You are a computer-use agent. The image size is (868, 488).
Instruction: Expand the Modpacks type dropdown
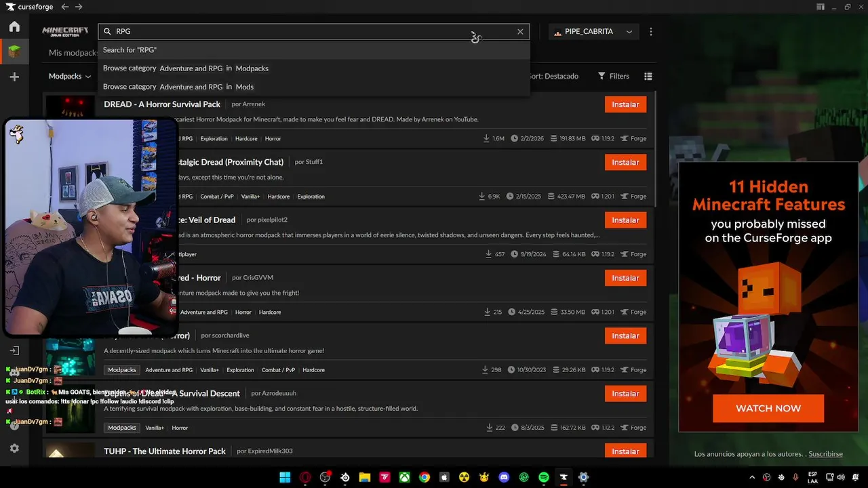coord(70,77)
